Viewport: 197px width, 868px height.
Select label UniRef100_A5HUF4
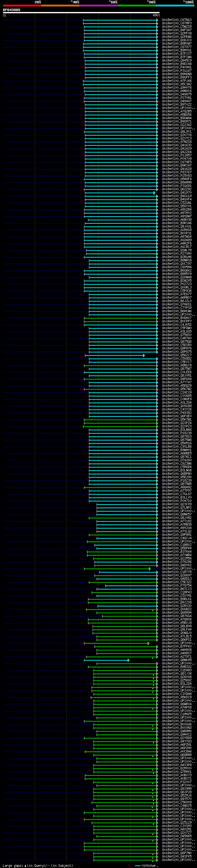(x=177, y=179)
